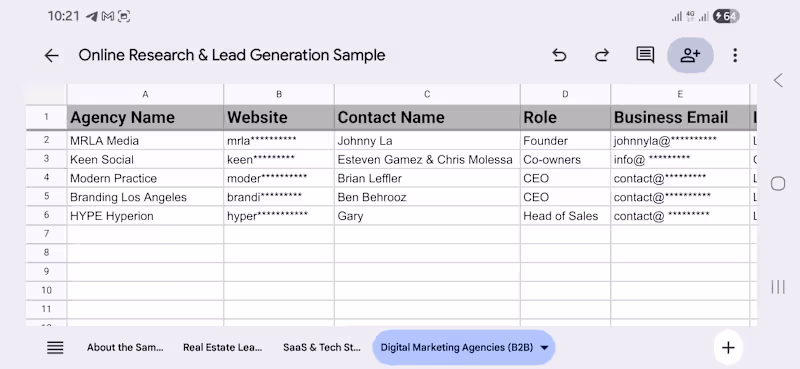Image resolution: width=800 pixels, height=369 pixels.
Task: Tap the back arrow icon
Action: point(52,56)
